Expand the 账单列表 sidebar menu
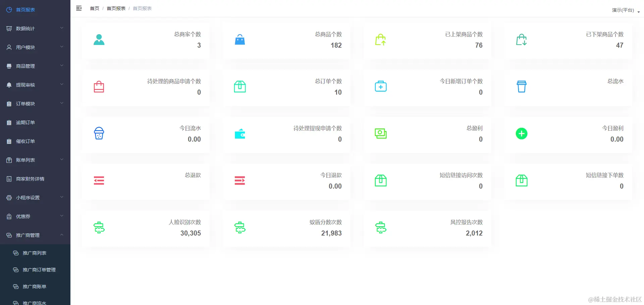This screenshot has width=644, height=305. click(x=35, y=160)
